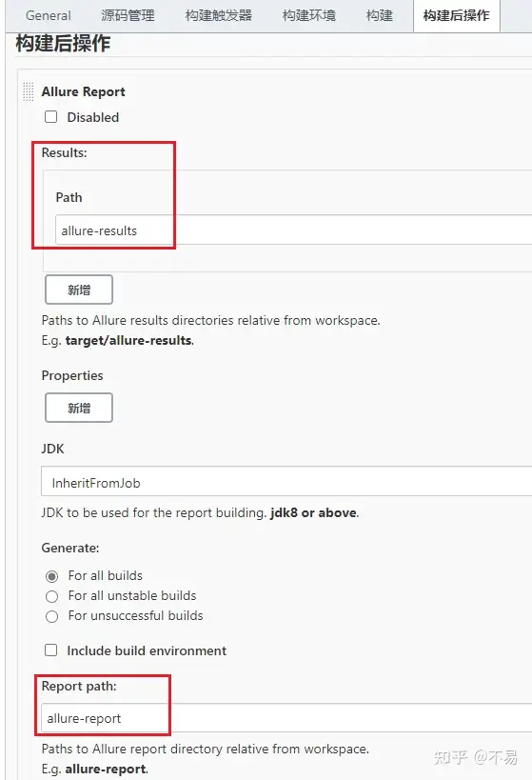Select the 构建后操作 tab
The height and width of the screenshot is (780, 532).
457,15
